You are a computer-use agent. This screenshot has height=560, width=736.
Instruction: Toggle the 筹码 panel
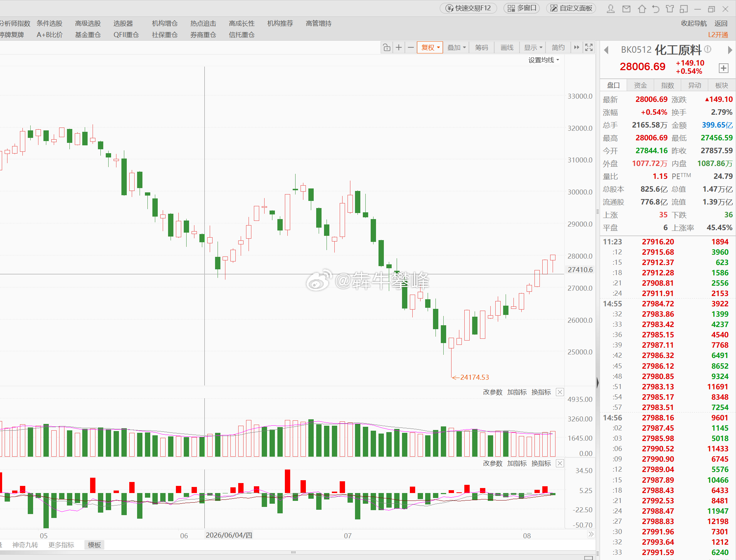pyautogui.click(x=481, y=47)
